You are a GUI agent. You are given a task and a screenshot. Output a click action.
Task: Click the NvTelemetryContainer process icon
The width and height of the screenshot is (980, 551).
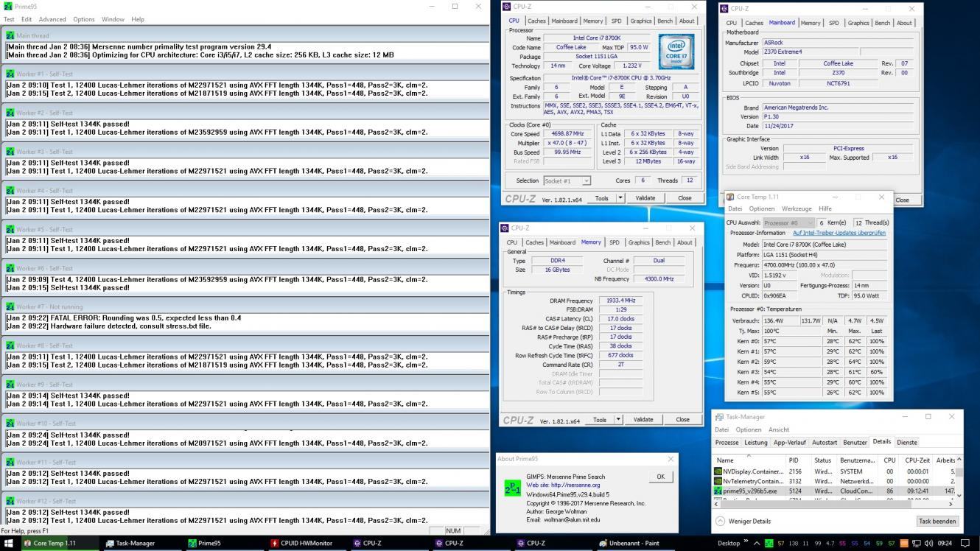click(718, 481)
